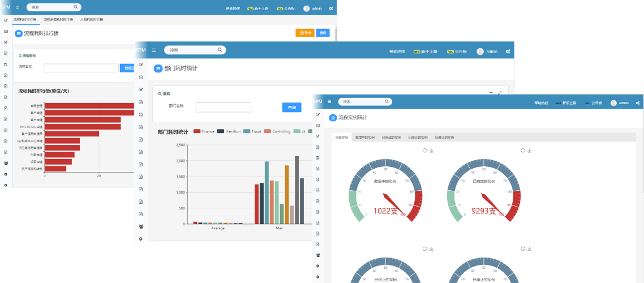Click search magnifier in 流程实例统计 window header

coord(387,101)
